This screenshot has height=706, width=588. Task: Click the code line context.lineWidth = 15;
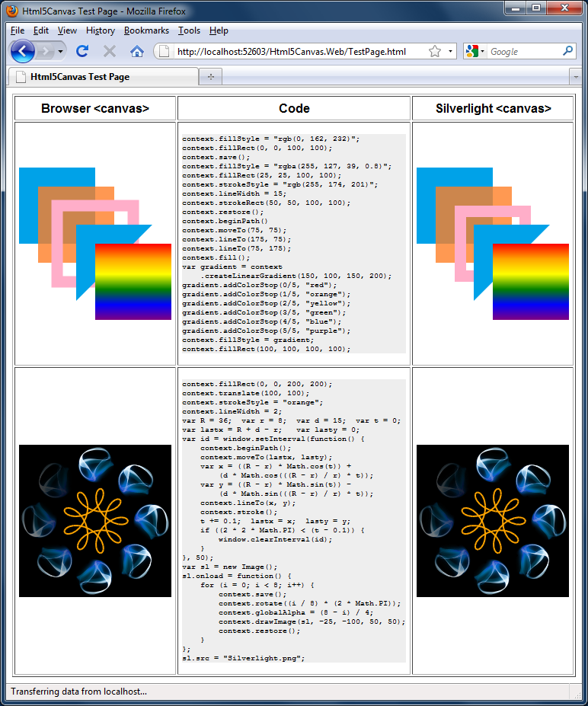pos(234,193)
